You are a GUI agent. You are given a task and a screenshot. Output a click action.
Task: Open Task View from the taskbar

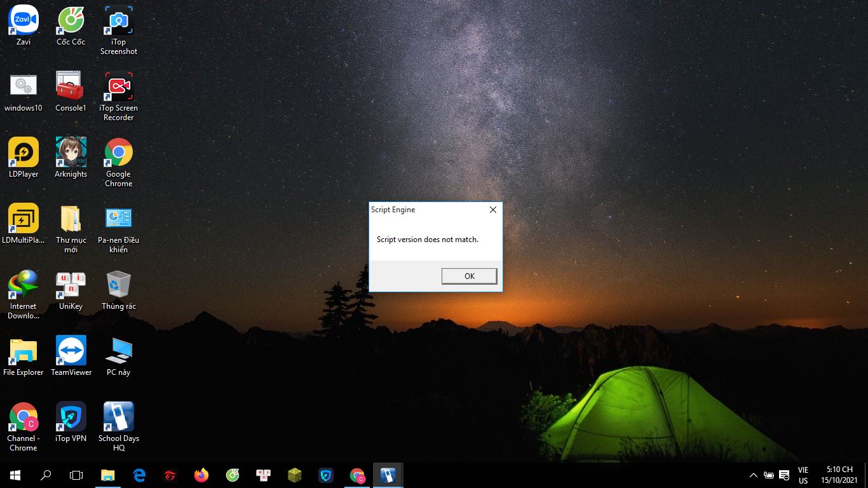[76, 475]
